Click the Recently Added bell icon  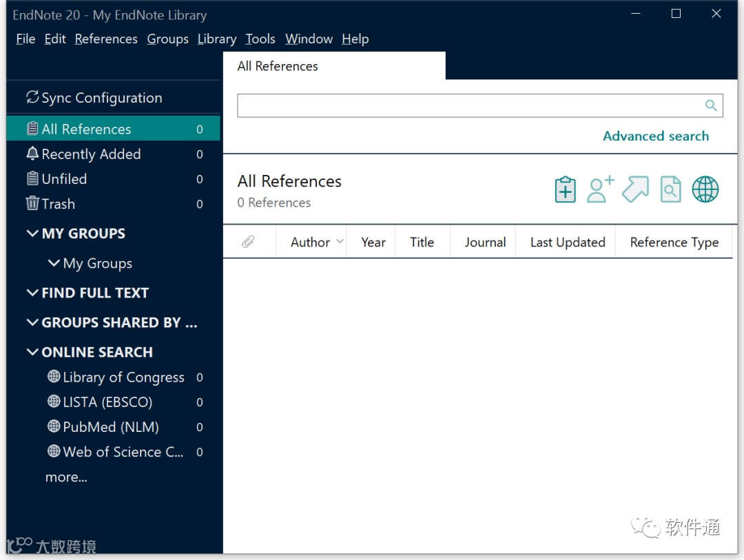[32, 154]
